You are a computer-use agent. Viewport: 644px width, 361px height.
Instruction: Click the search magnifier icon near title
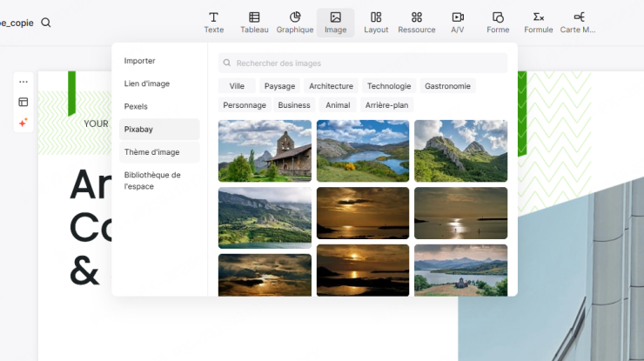[46, 23]
